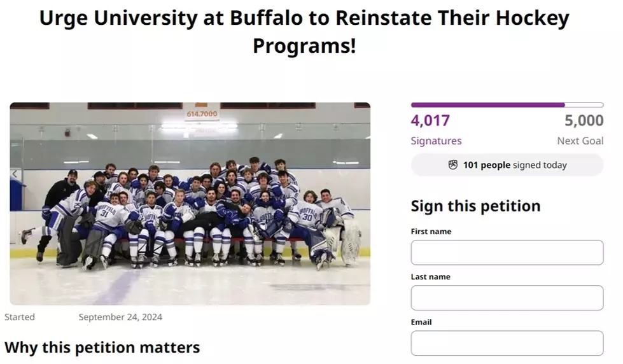Click the purple signature progress bar

coord(507,105)
